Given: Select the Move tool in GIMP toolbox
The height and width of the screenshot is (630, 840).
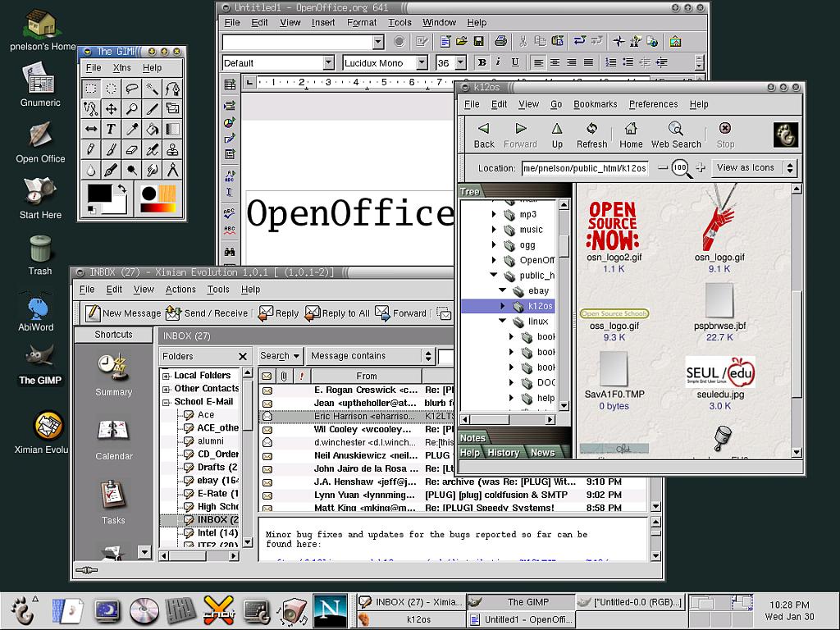Looking at the screenshot, I should [x=111, y=109].
